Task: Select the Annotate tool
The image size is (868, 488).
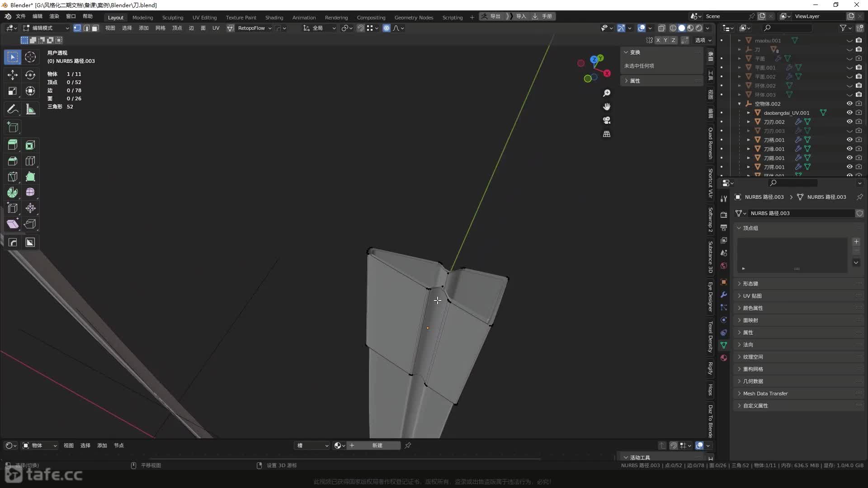Action: (13, 109)
